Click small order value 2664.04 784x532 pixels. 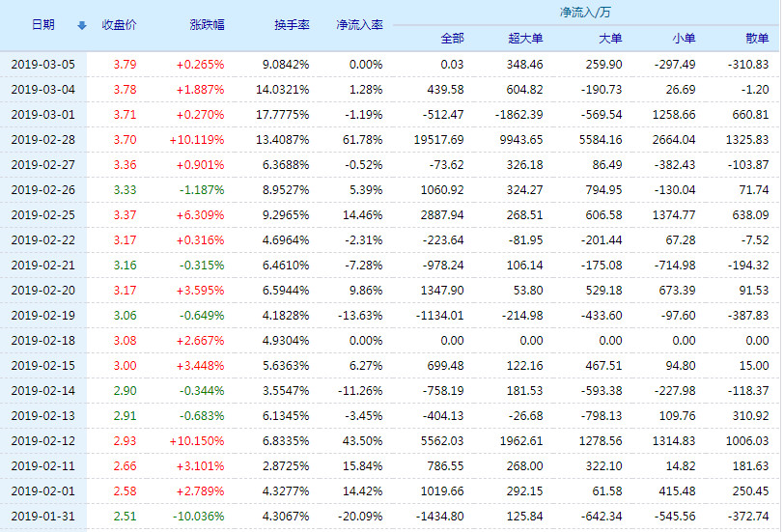coord(674,139)
